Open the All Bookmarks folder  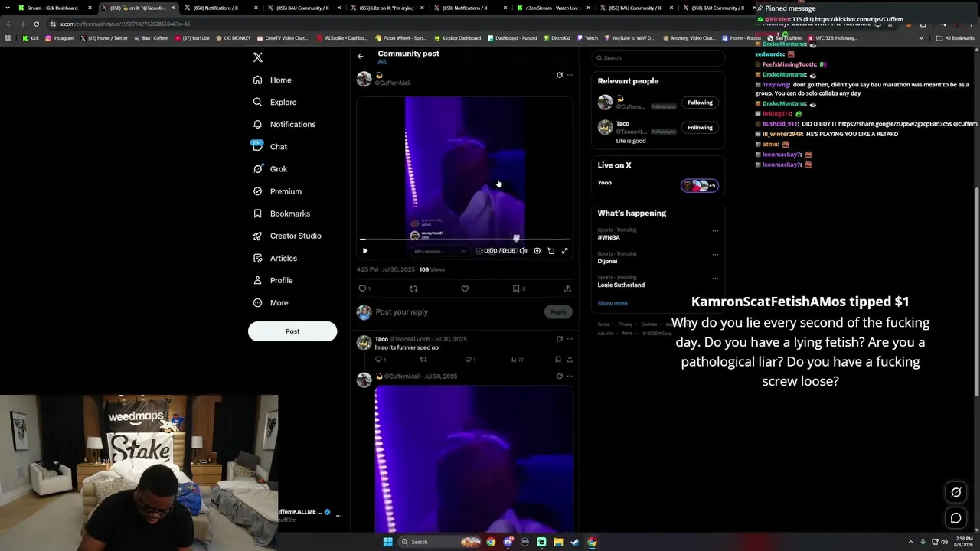pos(955,38)
